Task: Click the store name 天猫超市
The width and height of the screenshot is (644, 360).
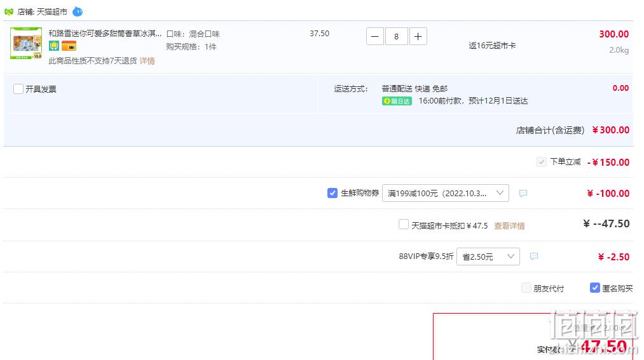Action: click(51, 12)
